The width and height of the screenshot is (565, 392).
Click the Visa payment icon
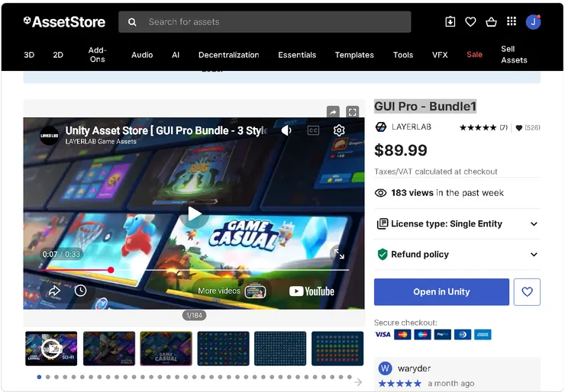[383, 335]
